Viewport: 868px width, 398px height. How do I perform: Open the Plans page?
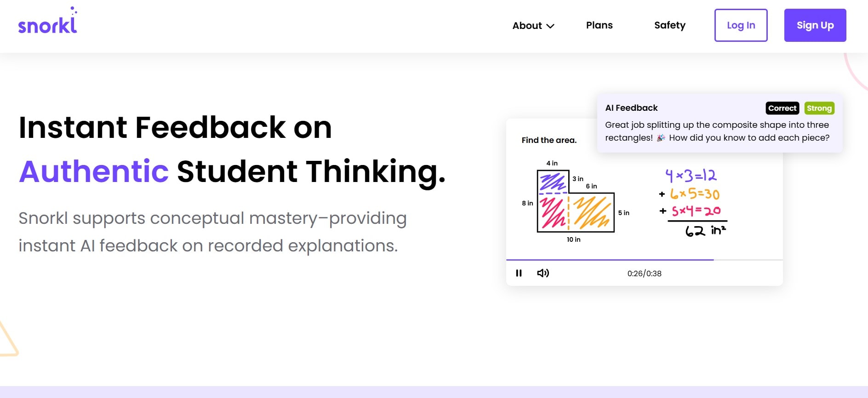click(x=599, y=25)
